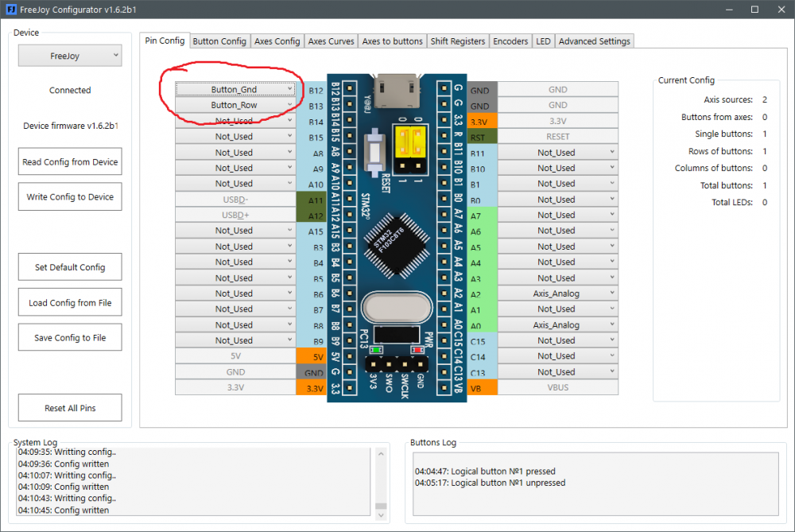Screen dimensions: 795x532
Task: Expand the B12 Button_Gnd pin dropdown
Action: pyautogui.click(x=235, y=90)
